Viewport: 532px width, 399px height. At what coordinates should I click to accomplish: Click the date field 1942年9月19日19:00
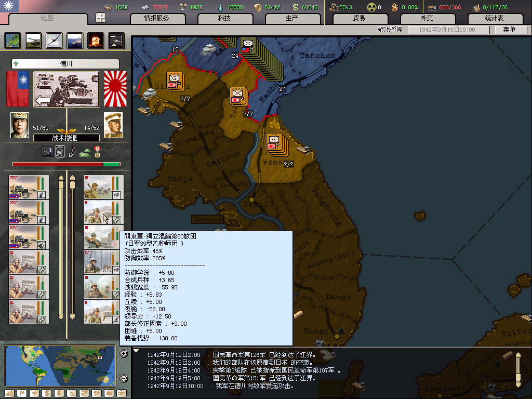[448, 30]
